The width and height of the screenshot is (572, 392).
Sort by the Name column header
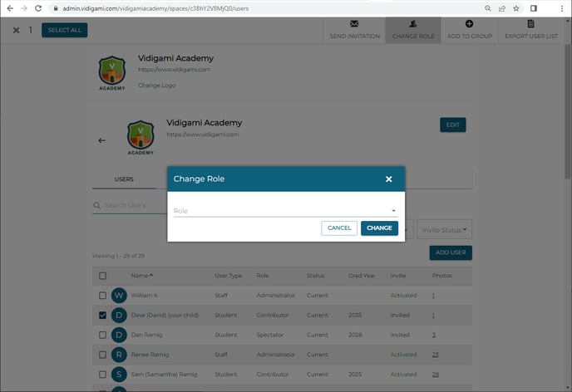[142, 276]
